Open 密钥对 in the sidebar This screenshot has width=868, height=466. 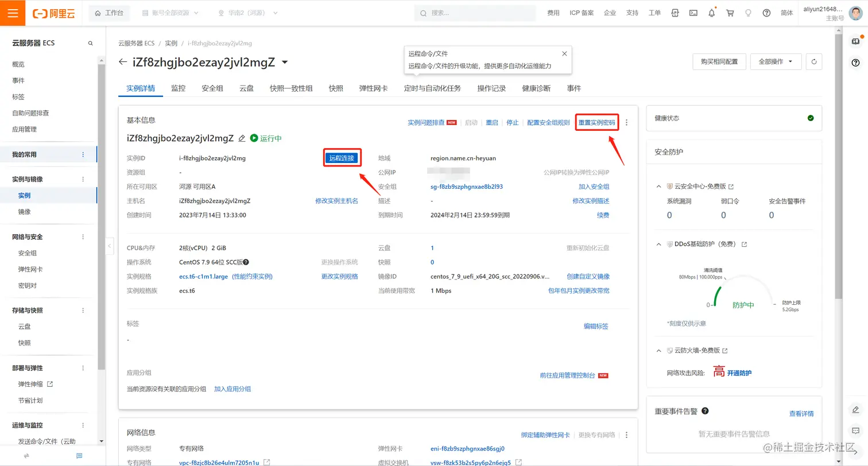click(x=28, y=285)
